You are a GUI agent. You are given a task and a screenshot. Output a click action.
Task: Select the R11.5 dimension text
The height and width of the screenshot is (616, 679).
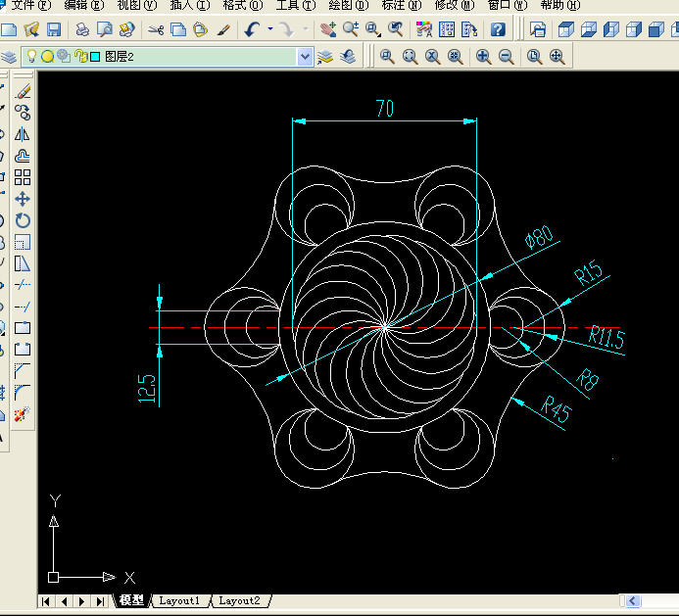606,337
